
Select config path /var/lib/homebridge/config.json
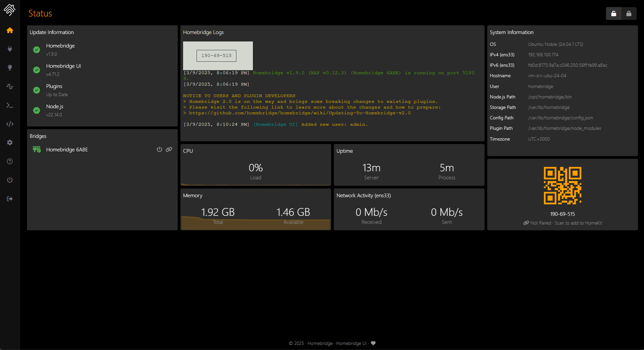coord(560,118)
